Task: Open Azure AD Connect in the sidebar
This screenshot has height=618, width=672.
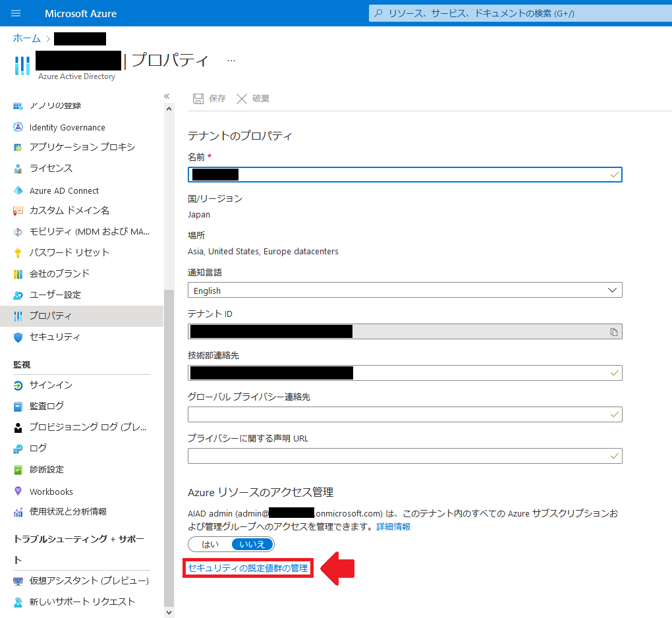Action: [x=65, y=190]
